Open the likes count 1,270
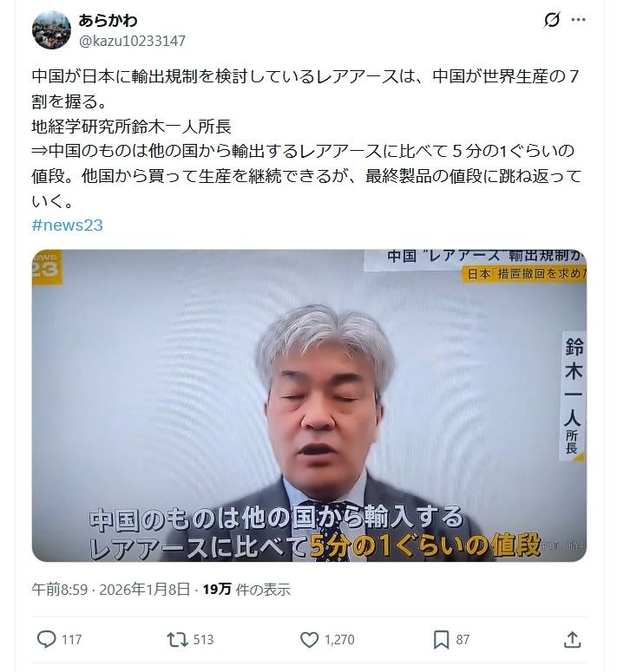This screenshot has height=672, width=630. click(x=339, y=640)
